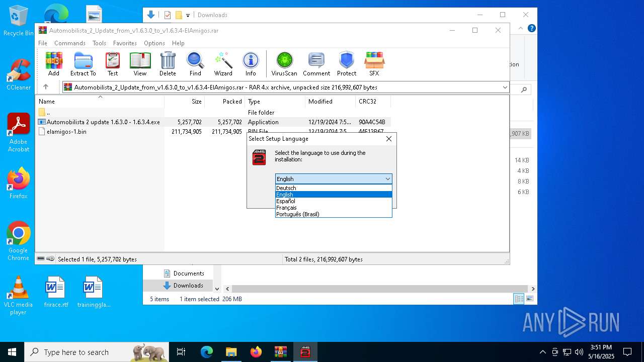Image resolution: width=644 pixels, height=362 pixels.
Task: Click the SFX toolbar icon
Action: click(374, 64)
